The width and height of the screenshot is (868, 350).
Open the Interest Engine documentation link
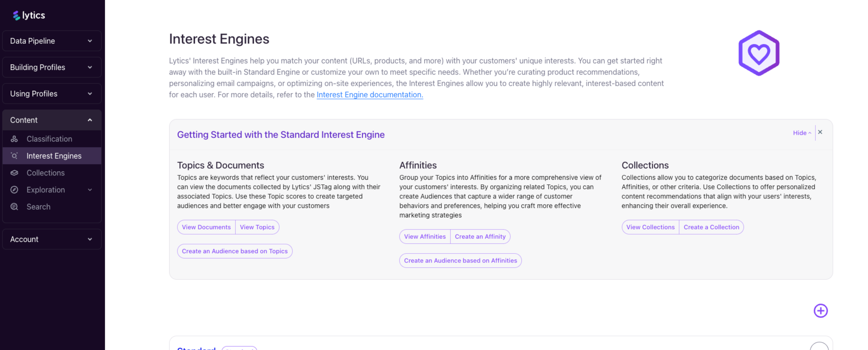click(370, 95)
